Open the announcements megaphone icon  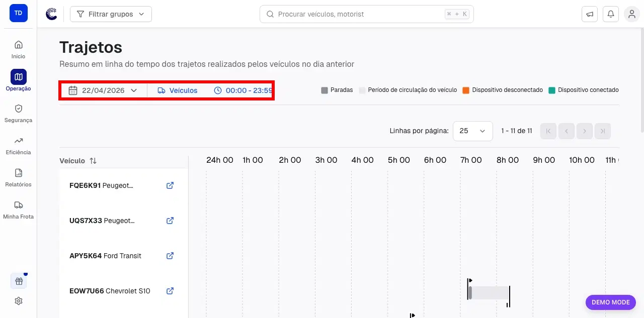click(590, 14)
